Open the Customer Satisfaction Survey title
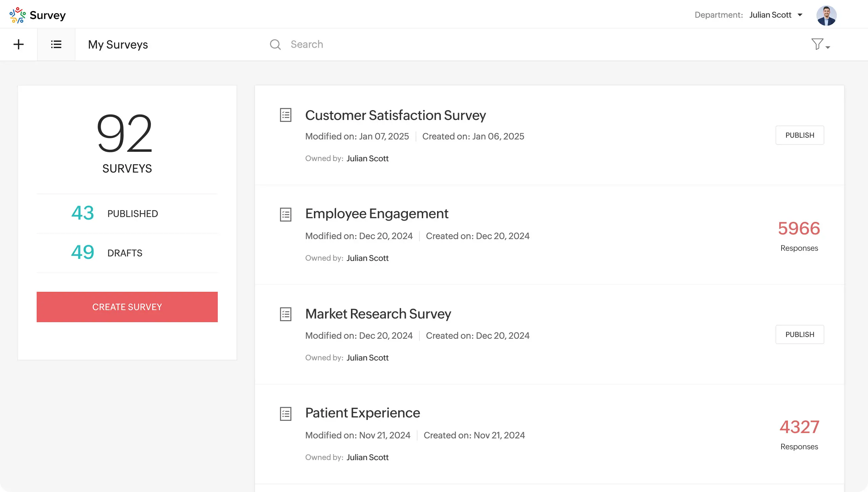Screen dimensions: 868x492 click(396, 115)
